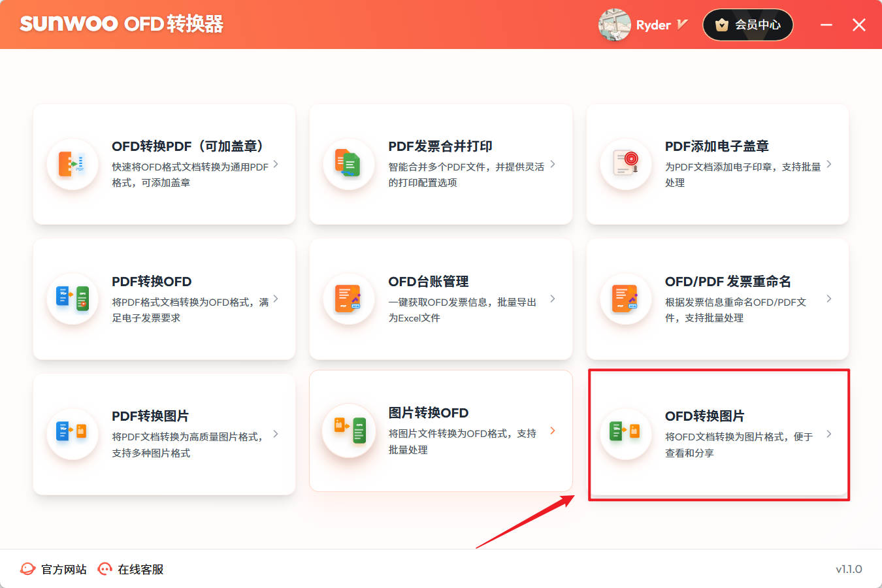Click Ryder's user avatar picture
882x588 pixels.
tap(614, 25)
